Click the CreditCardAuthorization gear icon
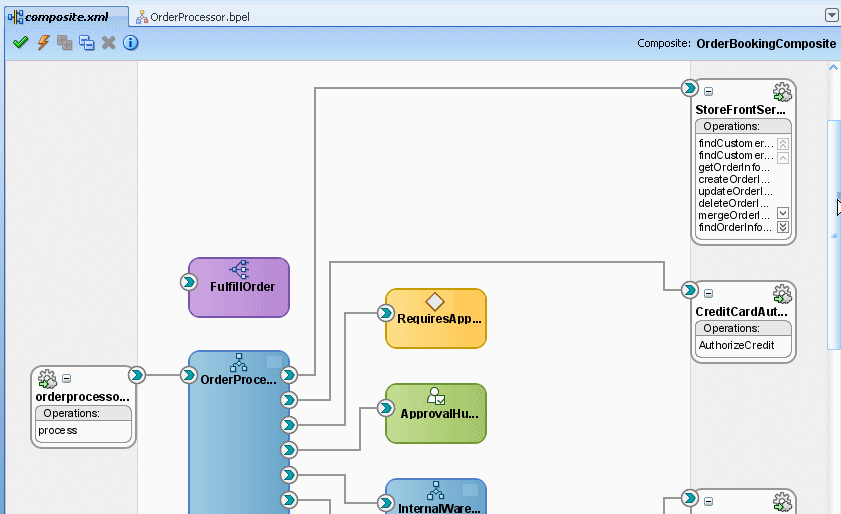The image size is (841, 514). coord(782,294)
